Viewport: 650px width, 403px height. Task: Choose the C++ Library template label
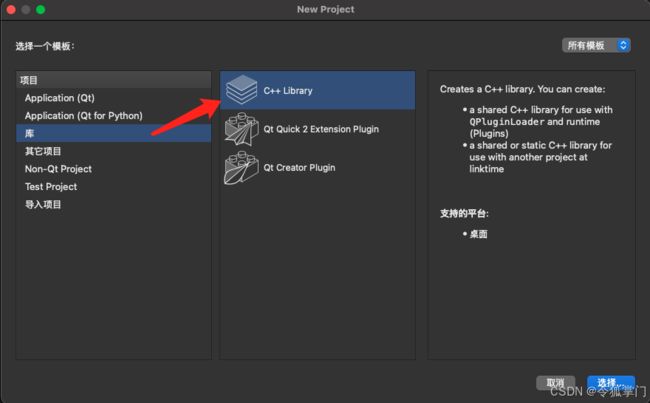288,91
